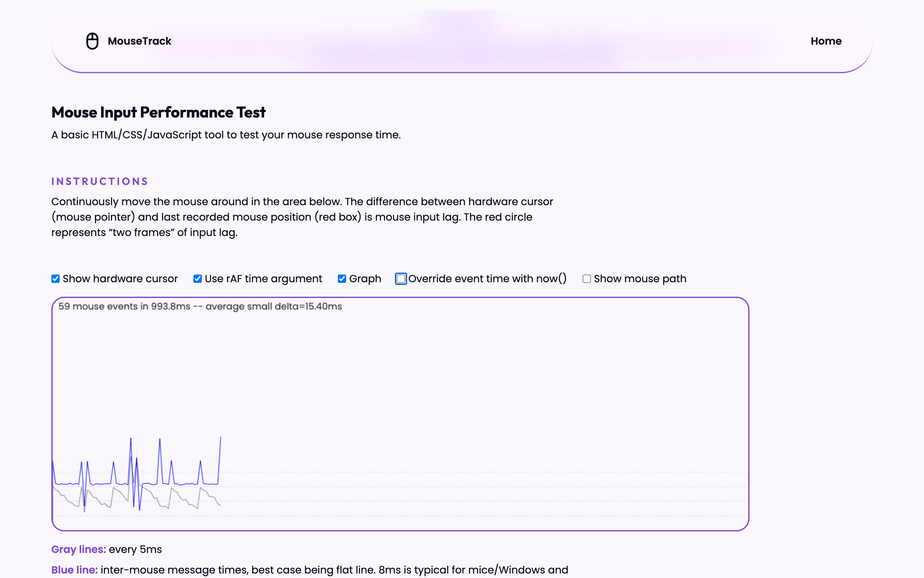924x578 pixels.
Task: Click the 'Mouse Input Performance Test' heading
Action: 158,112
